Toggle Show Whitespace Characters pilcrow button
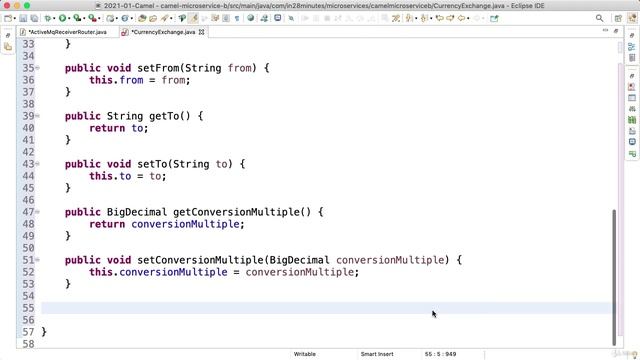 click(237, 18)
